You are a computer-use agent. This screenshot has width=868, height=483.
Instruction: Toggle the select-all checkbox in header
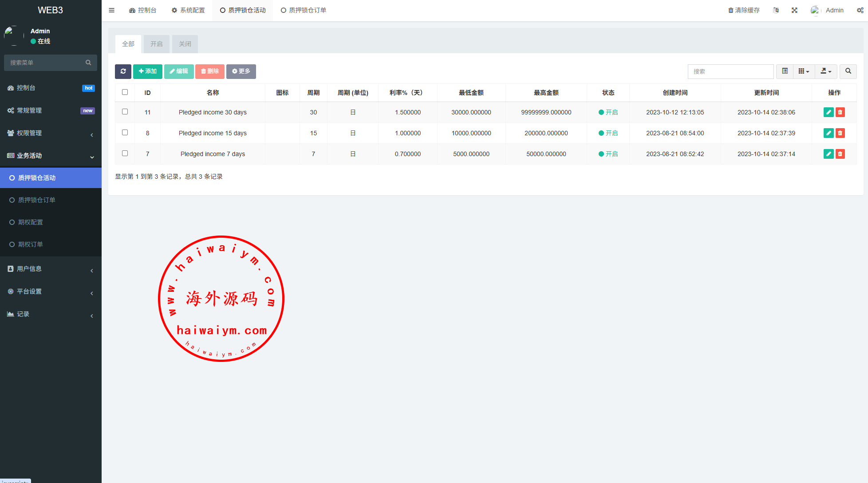(125, 92)
